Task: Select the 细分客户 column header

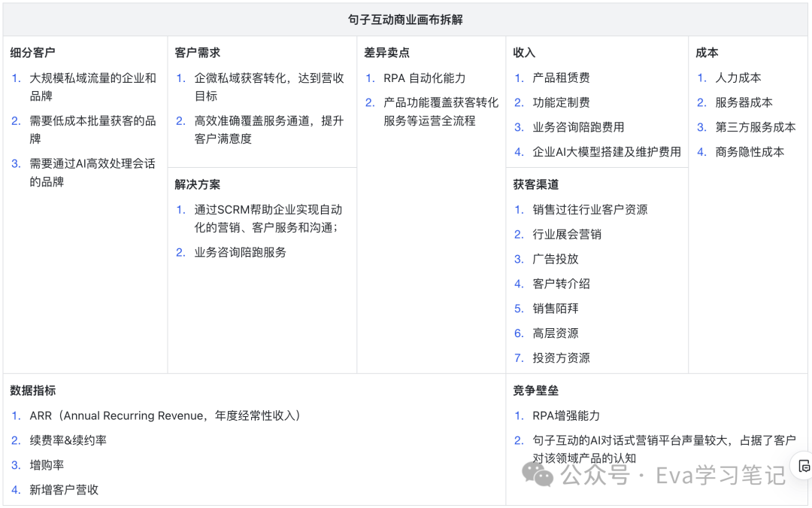Action: (32, 53)
